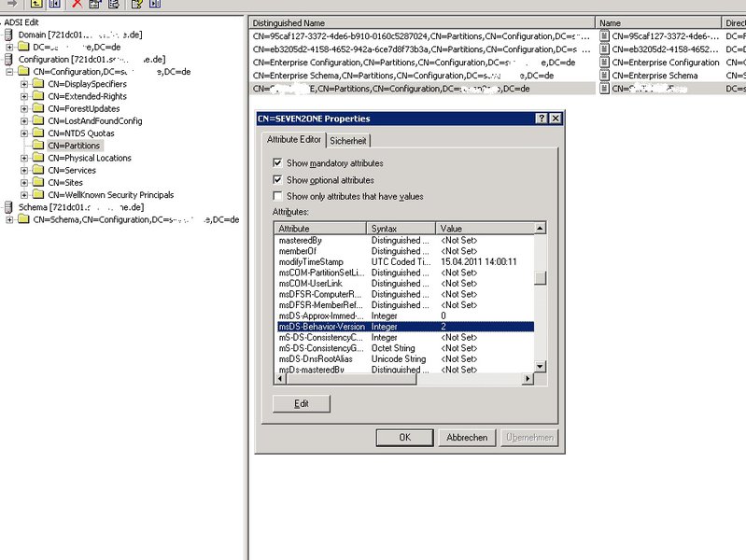Confirm with the OK button
This screenshot has width=746, height=560.
pos(405,437)
